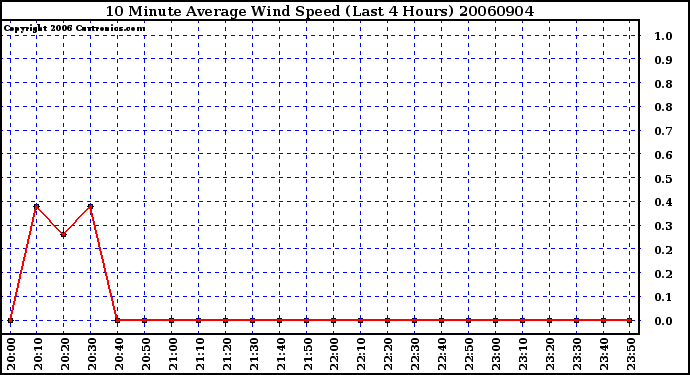Viewport: 690px width, 375px height.
Task: Click the 0.1 value axis label
Action: (x=664, y=297)
